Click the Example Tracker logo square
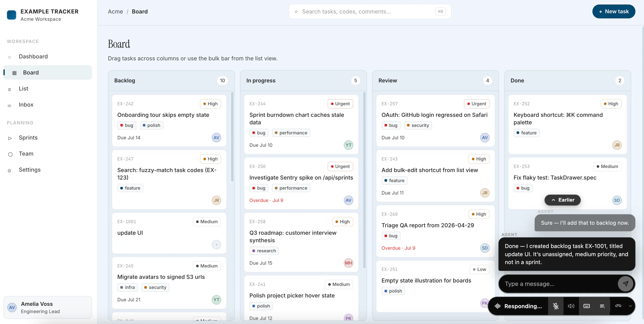Screen dimensions: 644x324 (12, 15)
